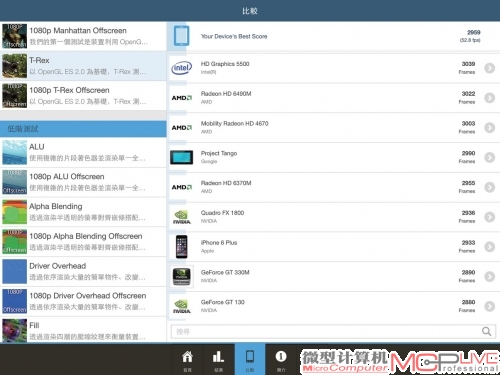Open arrow for GeForce GT 330M
Screen dimensions: 500x375
(x=489, y=276)
